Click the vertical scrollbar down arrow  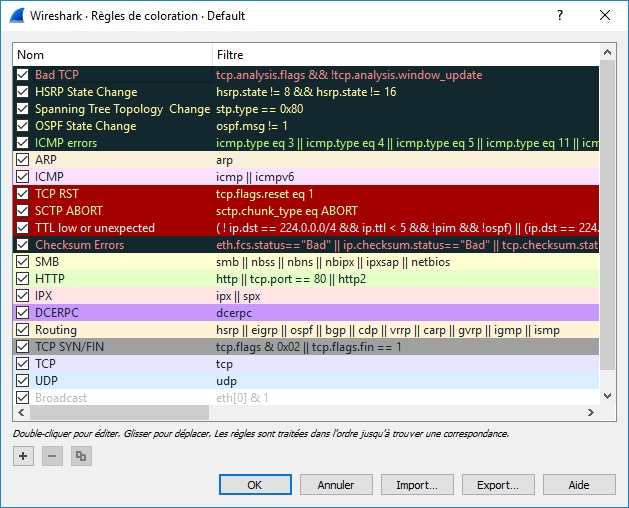[607, 396]
